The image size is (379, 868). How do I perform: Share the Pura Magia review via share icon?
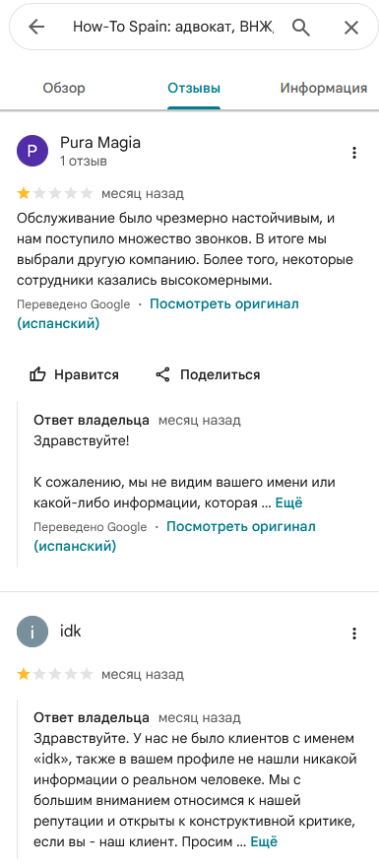[x=208, y=374]
